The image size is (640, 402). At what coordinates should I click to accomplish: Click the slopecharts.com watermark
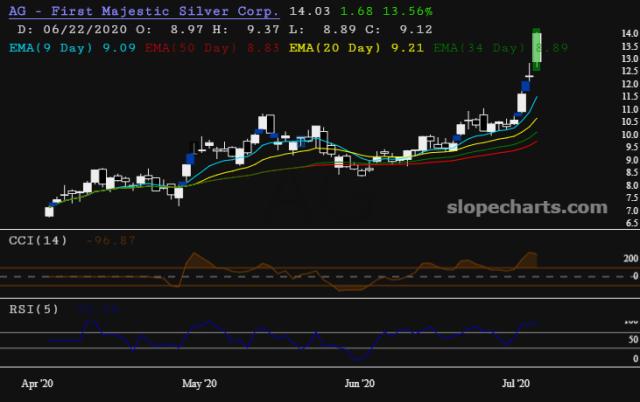(x=527, y=207)
